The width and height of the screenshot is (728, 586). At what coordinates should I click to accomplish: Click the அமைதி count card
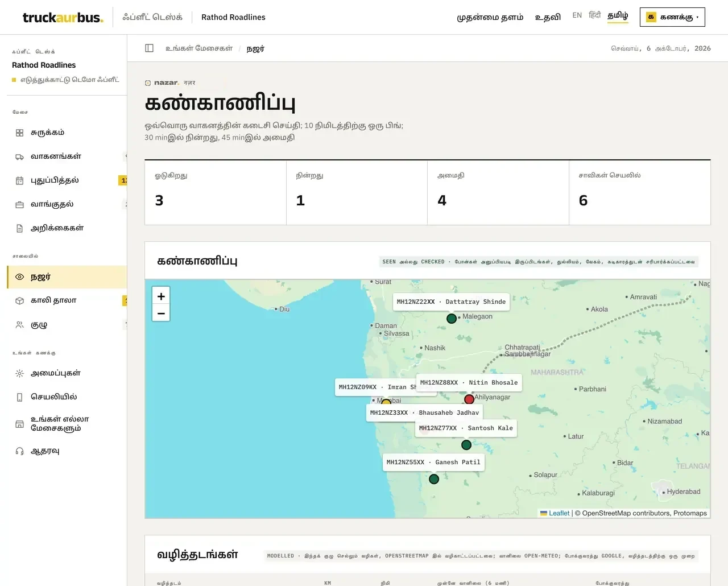(498, 193)
